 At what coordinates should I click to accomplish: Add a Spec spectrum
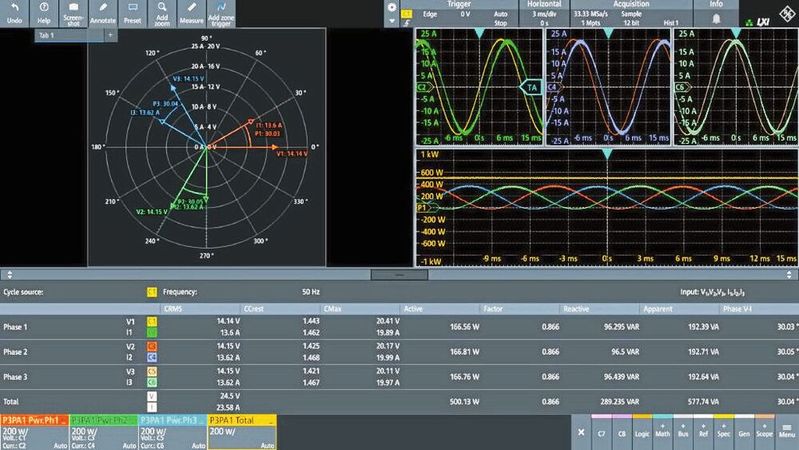click(724, 432)
